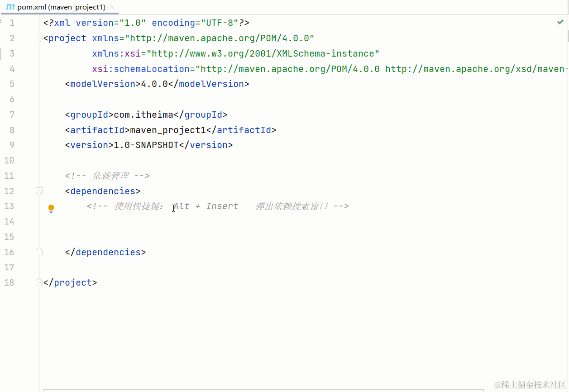Click the closing dependencies tag

pos(105,252)
